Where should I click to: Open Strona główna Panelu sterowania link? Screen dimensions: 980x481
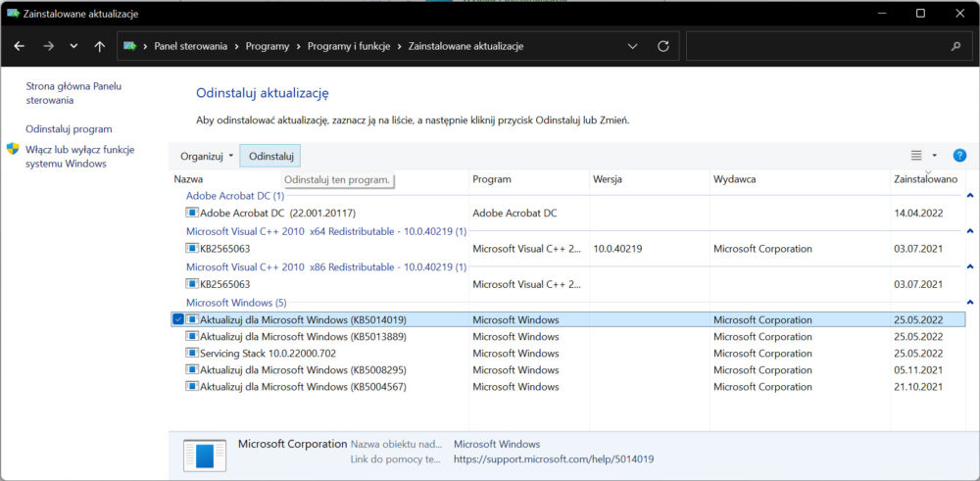(73, 93)
